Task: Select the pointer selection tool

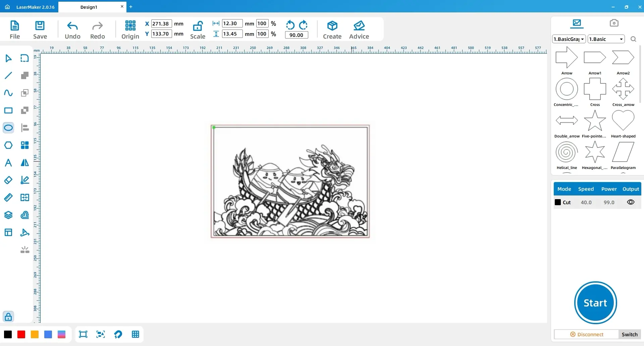Action: 8,58
